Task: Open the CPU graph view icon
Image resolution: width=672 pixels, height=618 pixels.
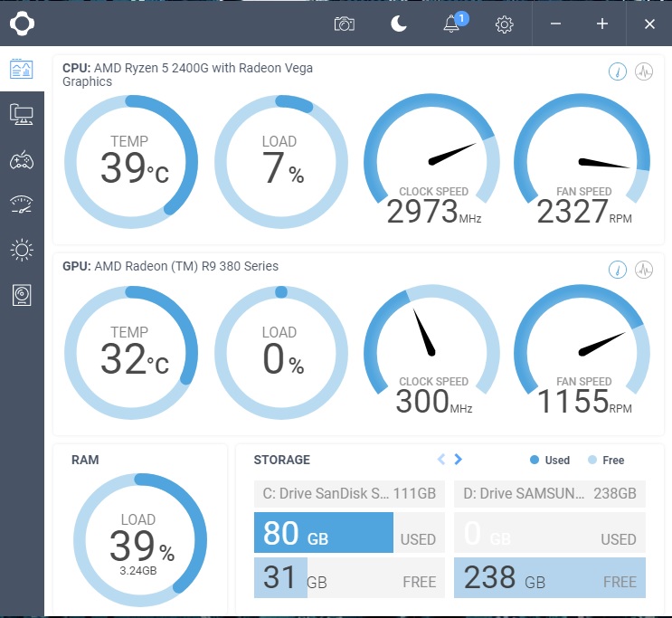Action: (644, 72)
